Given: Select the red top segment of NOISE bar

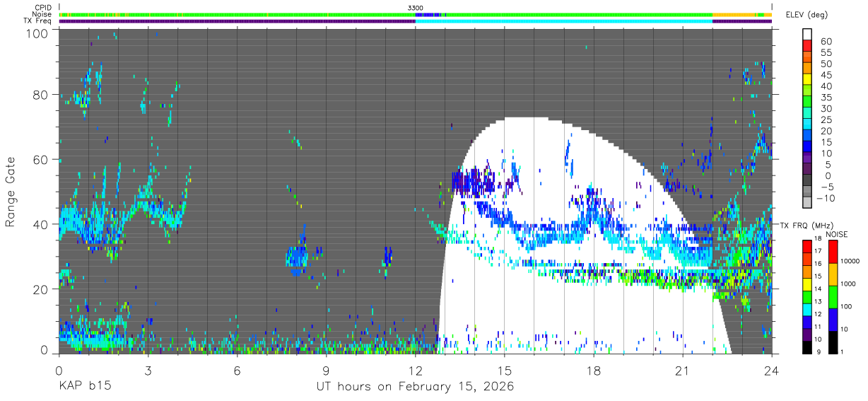Looking at the screenshot, I should (833, 251).
